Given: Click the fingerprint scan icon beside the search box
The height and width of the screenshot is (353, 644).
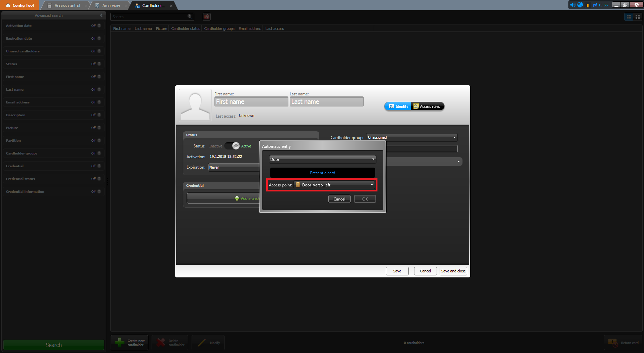Looking at the screenshot, I should (207, 17).
